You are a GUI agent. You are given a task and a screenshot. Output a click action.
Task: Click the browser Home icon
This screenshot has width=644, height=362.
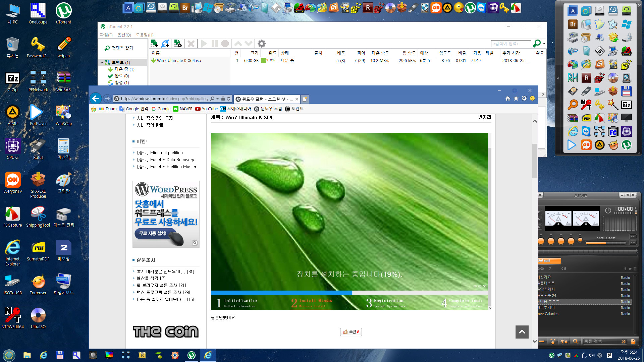coord(508,99)
